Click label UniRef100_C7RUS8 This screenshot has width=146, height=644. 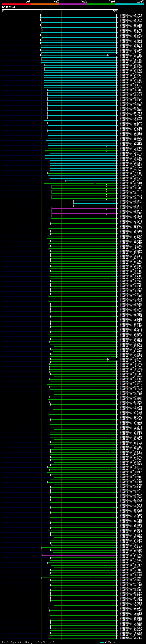click(x=131, y=221)
